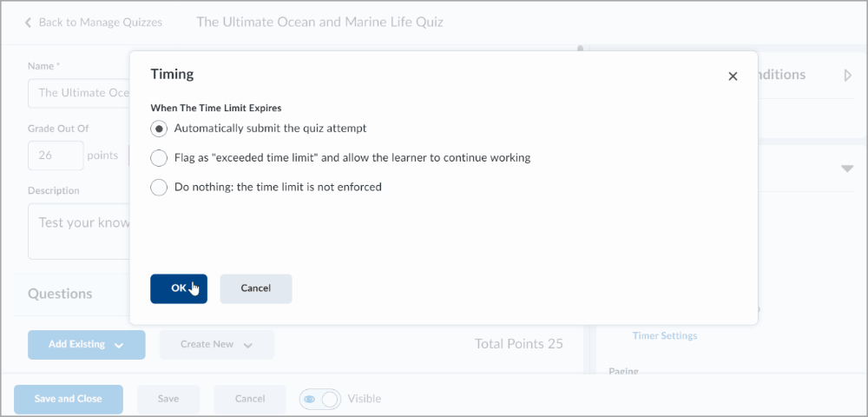The width and height of the screenshot is (868, 417).
Task: Focus the quiz Name text field
Action: (78, 93)
